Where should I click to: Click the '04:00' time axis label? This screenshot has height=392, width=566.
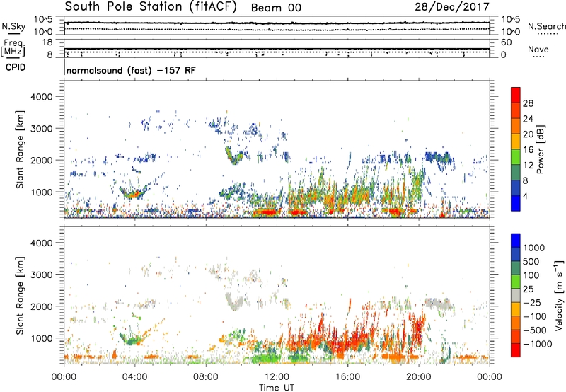[134, 377]
